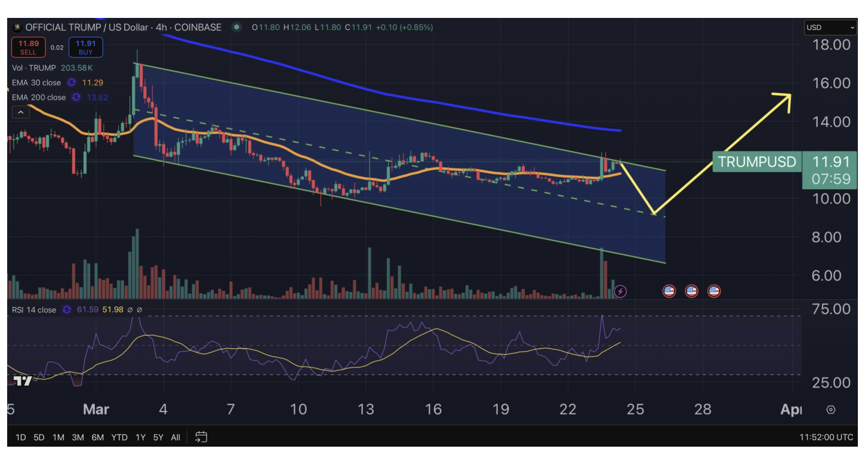Open the last US flag economic event

pyautogui.click(x=713, y=291)
